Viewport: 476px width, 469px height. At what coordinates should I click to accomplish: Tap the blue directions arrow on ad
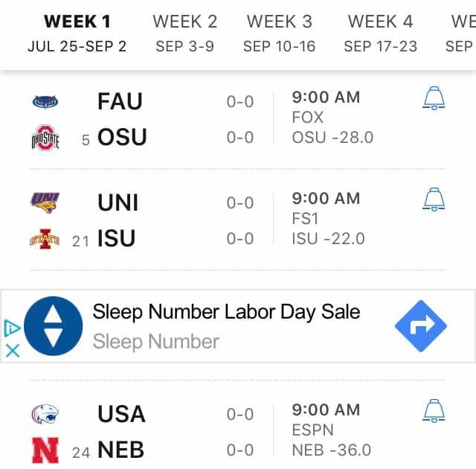[x=421, y=326]
